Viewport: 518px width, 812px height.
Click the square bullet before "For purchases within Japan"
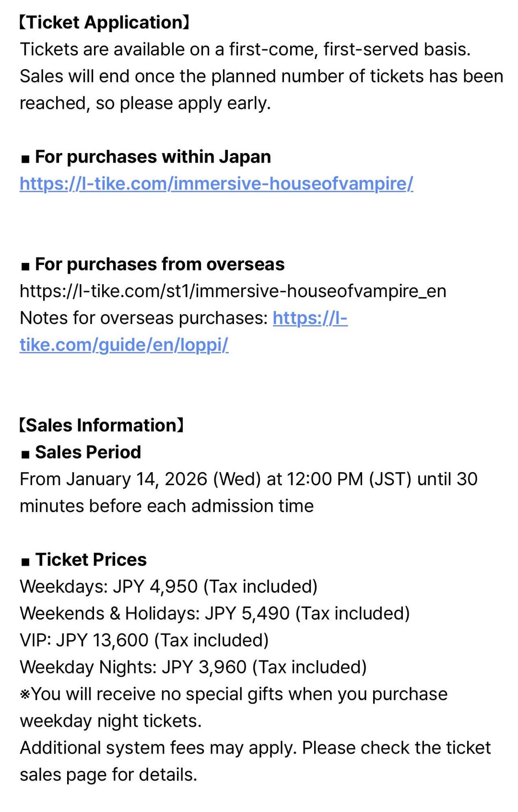click(25, 158)
